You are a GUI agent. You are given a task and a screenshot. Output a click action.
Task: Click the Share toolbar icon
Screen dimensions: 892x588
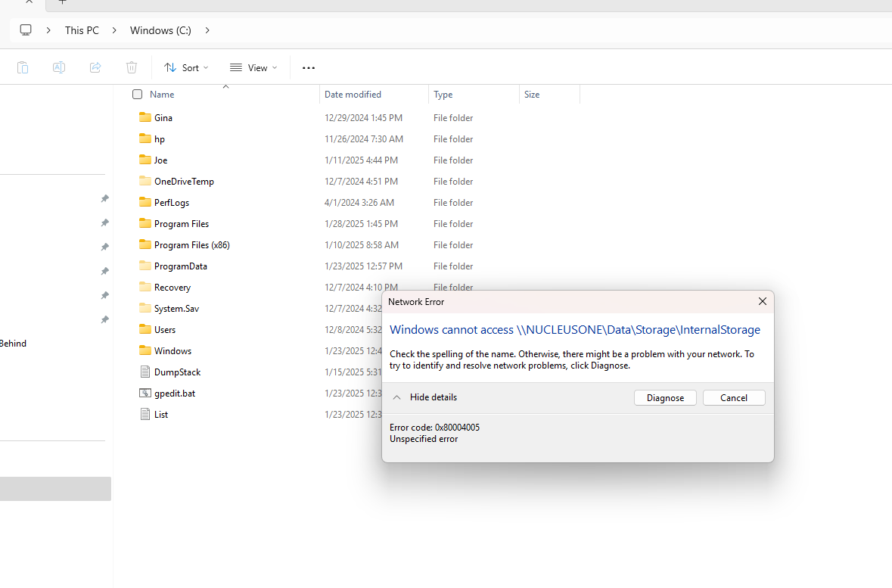click(95, 68)
